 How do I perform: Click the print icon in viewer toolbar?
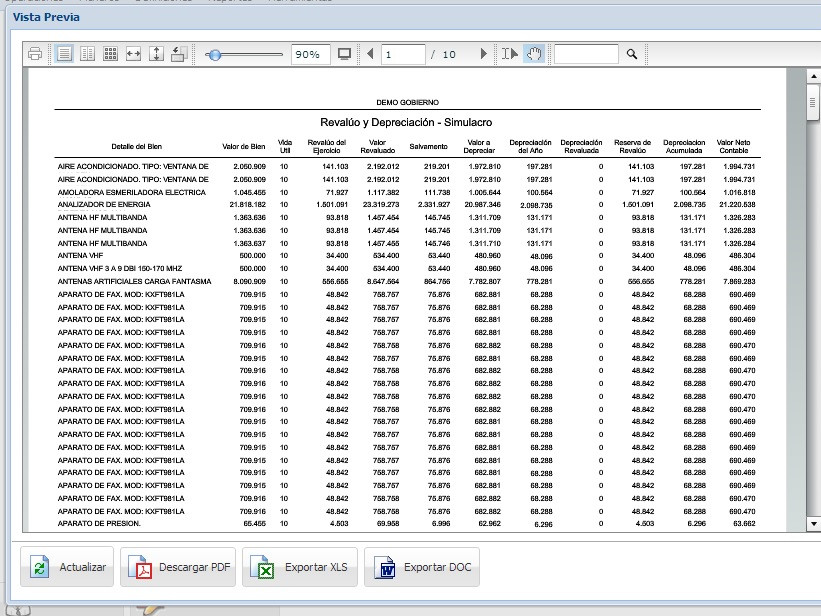pyautogui.click(x=35, y=54)
